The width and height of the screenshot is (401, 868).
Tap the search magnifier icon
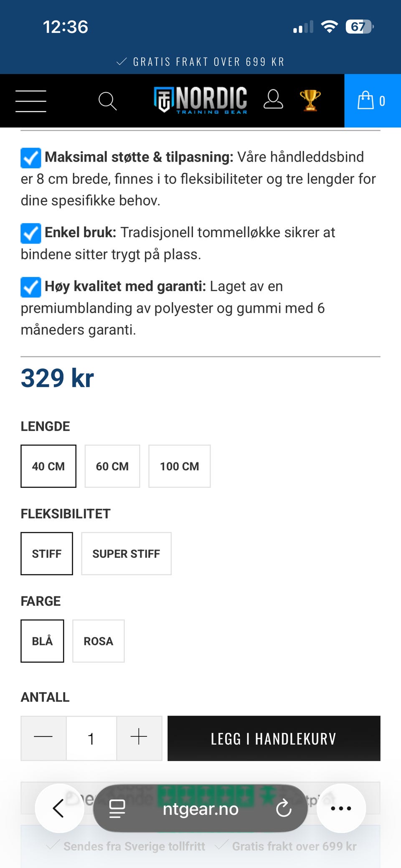click(107, 101)
